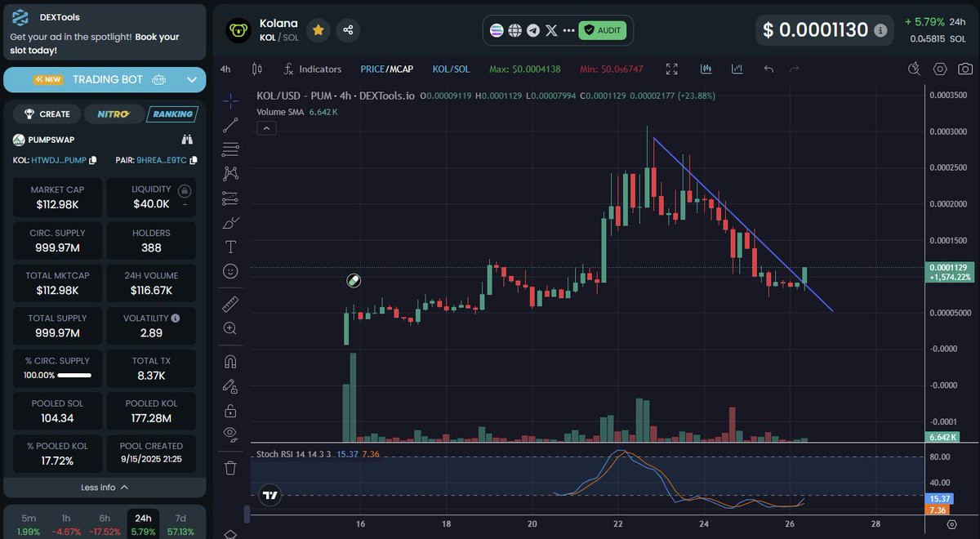Screen dimensions: 980x539
Task: Select the Fibonacci retracement tool
Action: [x=230, y=149]
